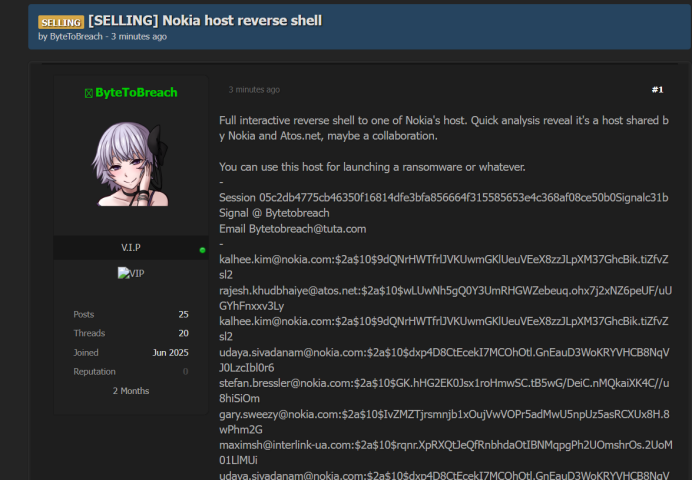The height and width of the screenshot is (480, 692).
Task: Click the Posts label in user stats
Action: click(x=84, y=314)
